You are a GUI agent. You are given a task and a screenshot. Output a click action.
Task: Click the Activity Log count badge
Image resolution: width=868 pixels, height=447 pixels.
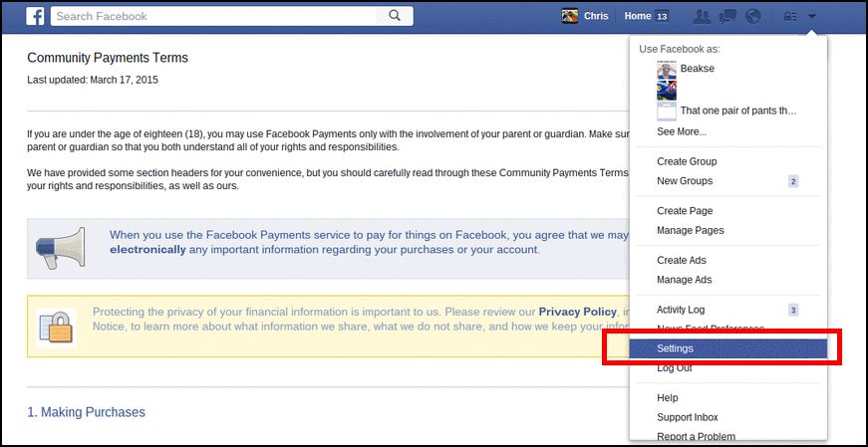pyautogui.click(x=793, y=310)
